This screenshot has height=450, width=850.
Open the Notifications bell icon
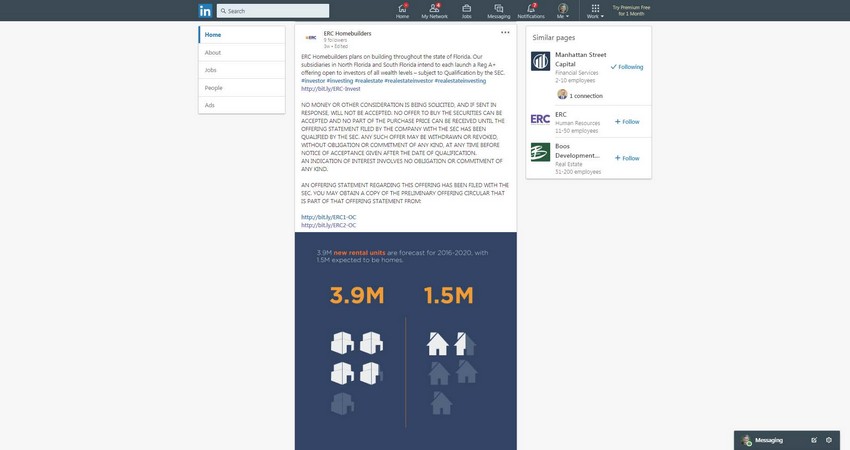pyautogui.click(x=531, y=11)
